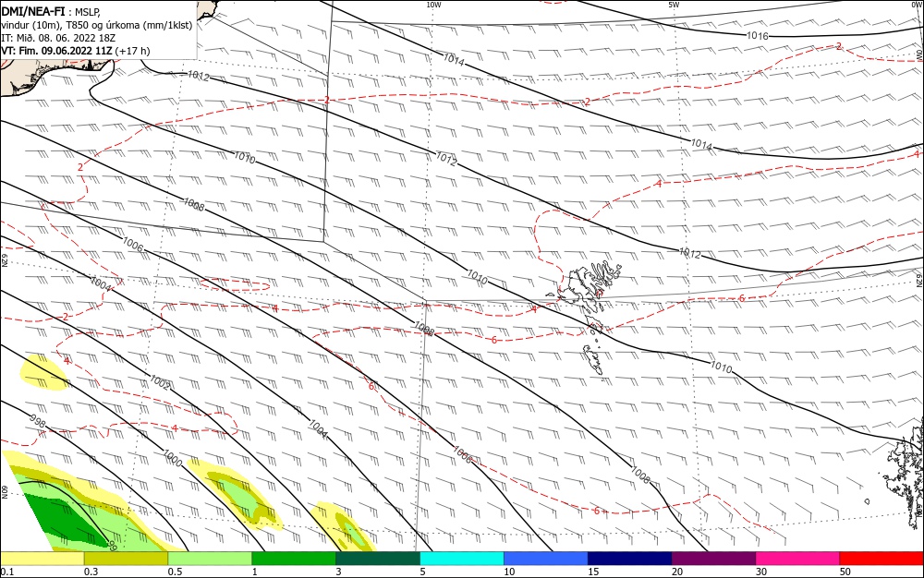Click the blue 10–15 legend swatch
The image size is (924, 578).
[x=546, y=559]
